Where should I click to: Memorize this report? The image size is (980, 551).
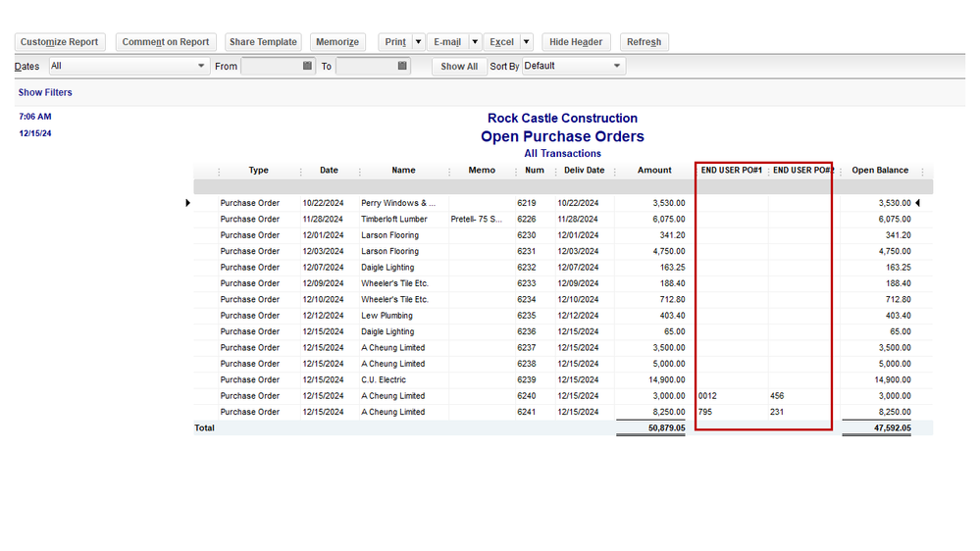(336, 42)
